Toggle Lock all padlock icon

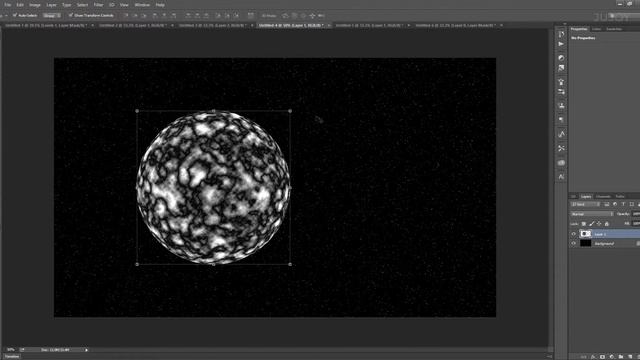pos(607,224)
